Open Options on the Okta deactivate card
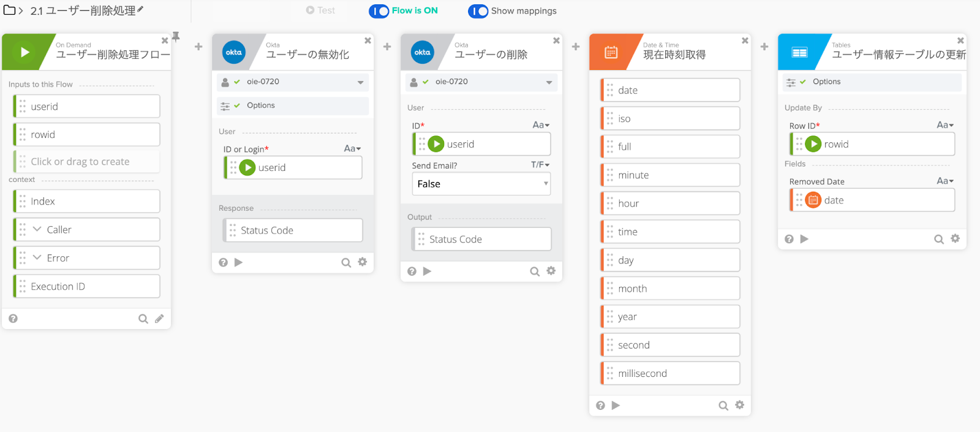980x432 pixels. (261, 105)
